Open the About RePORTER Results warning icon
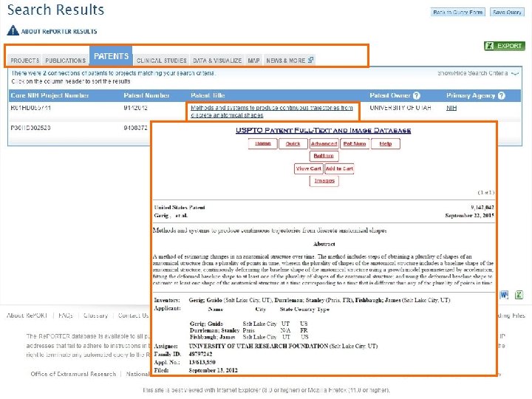 click(x=13, y=30)
